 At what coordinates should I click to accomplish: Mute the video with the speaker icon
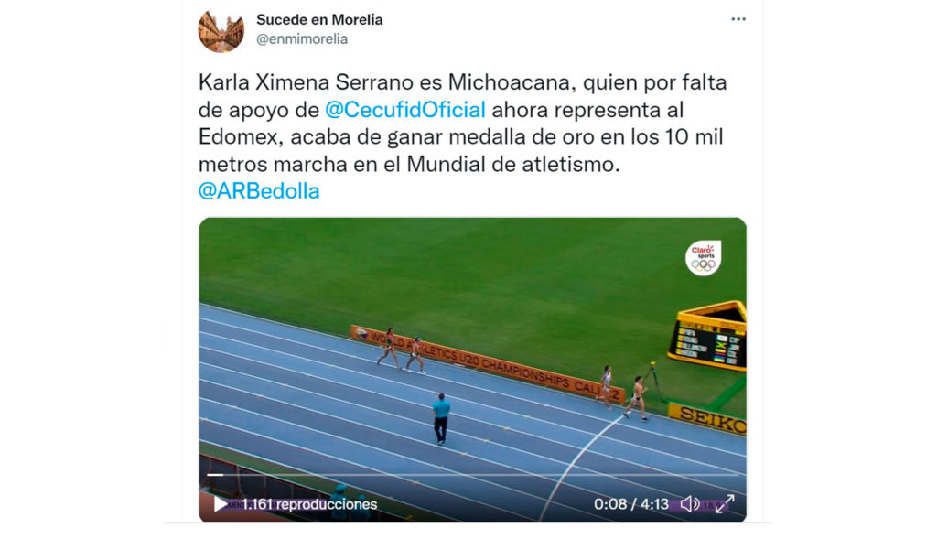point(690,504)
